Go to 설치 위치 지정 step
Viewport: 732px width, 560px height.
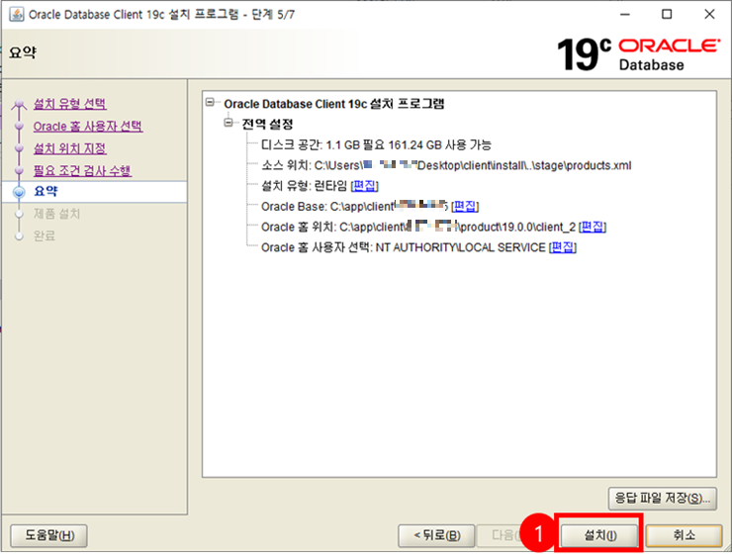pos(70,148)
